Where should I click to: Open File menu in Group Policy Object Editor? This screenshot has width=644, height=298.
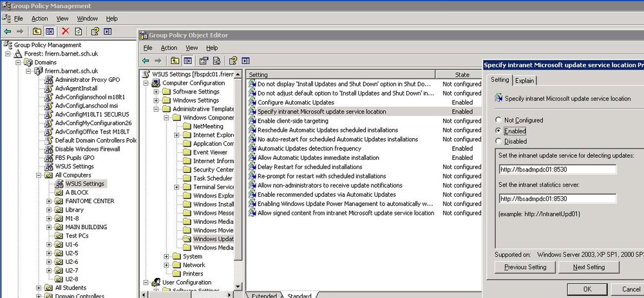pyautogui.click(x=148, y=48)
